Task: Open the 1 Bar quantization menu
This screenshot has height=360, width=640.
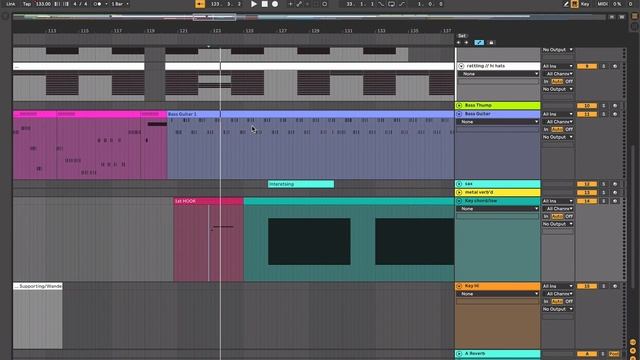Action: (120, 4)
